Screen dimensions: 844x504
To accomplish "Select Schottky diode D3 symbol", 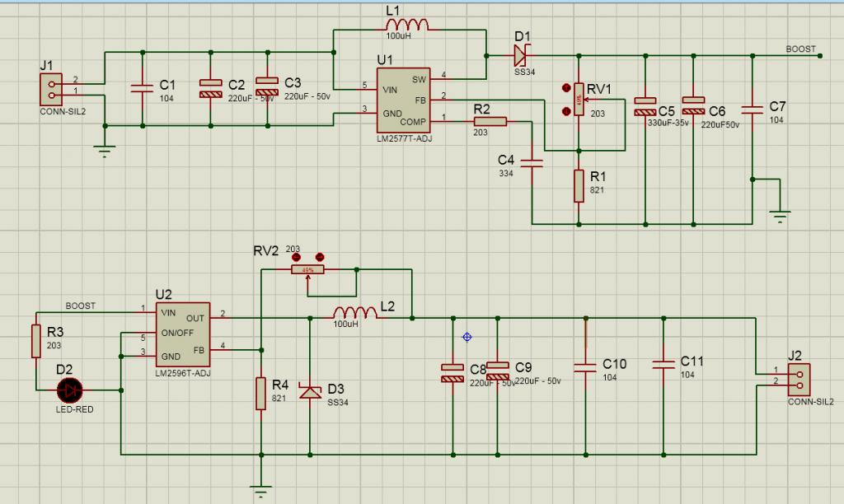I will pyautogui.click(x=310, y=391).
